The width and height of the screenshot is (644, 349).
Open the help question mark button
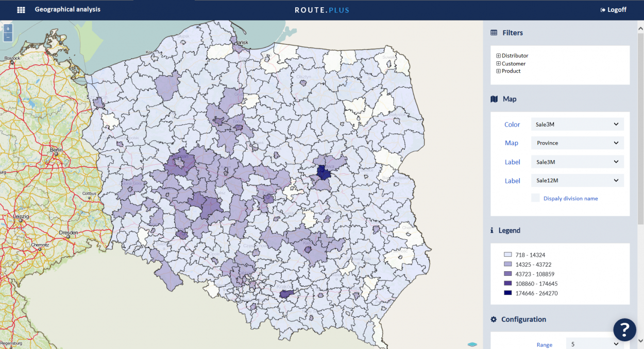(624, 329)
